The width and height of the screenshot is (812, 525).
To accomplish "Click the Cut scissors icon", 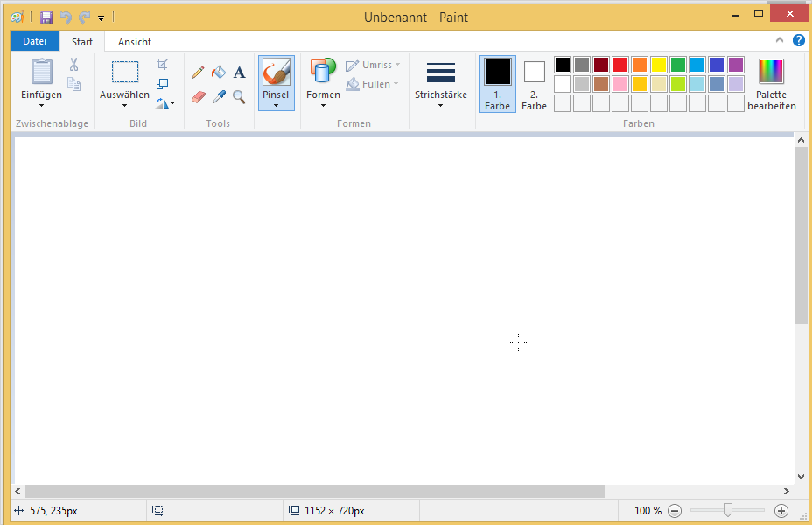I will tap(74, 64).
